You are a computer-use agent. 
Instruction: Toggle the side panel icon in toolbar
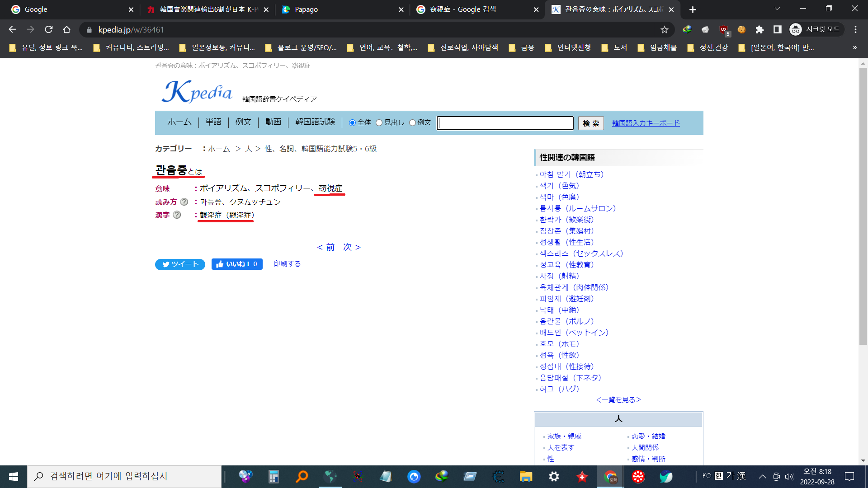coord(778,30)
